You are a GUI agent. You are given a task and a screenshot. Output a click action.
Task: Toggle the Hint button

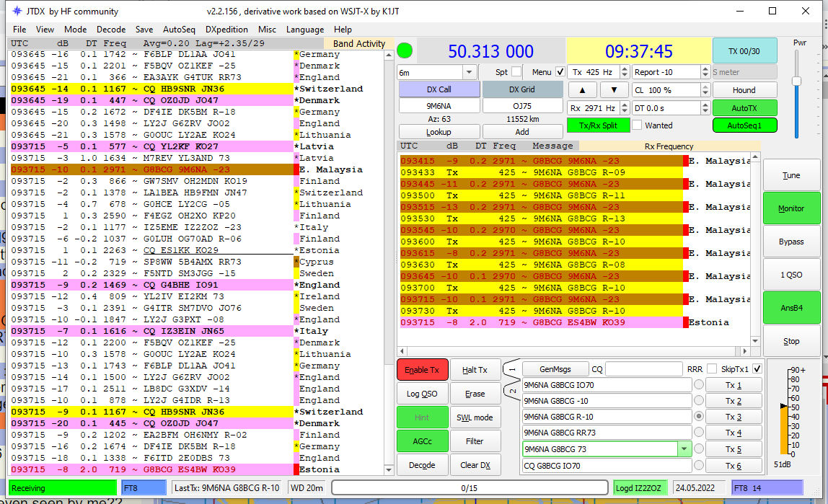pyautogui.click(x=422, y=417)
